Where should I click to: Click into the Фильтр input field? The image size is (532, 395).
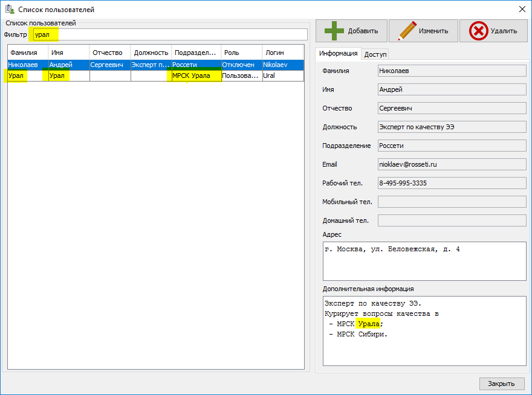tap(170, 34)
